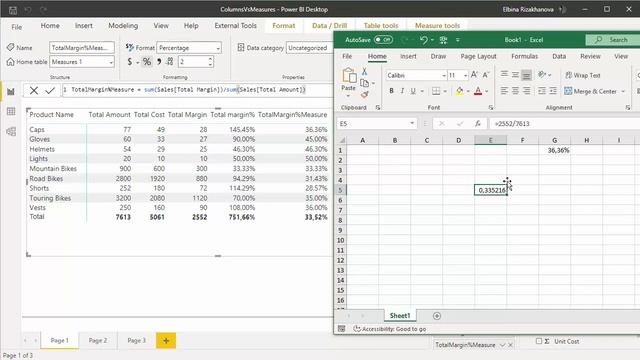Click Excel Top Align icon
The height and width of the screenshot is (360, 640).
click(504, 74)
